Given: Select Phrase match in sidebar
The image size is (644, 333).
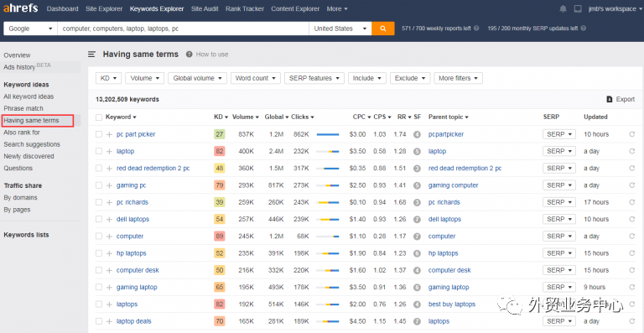Looking at the screenshot, I should click(23, 108).
